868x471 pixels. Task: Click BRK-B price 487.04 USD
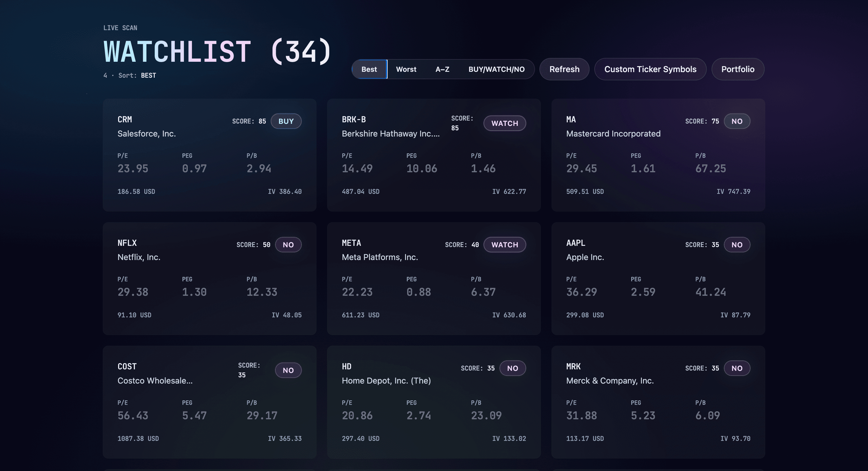[x=360, y=191]
